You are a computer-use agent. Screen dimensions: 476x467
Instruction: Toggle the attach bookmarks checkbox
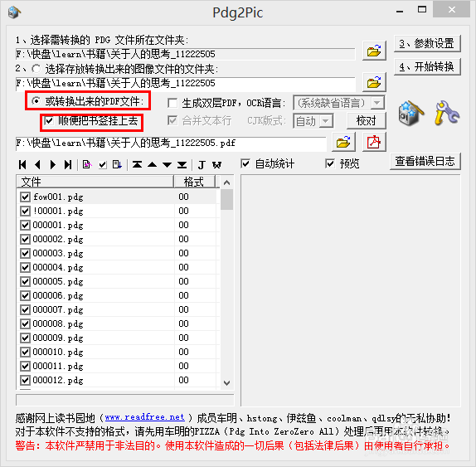click(x=49, y=120)
